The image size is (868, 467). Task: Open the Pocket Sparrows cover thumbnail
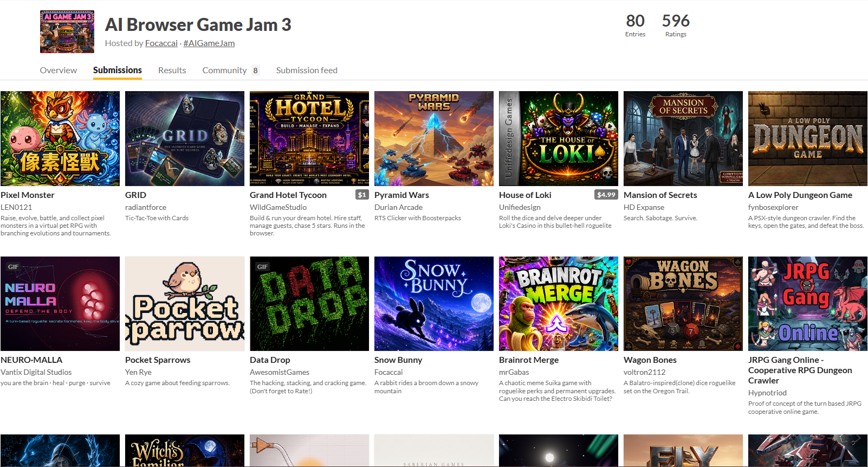pyautogui.click(x=185, y=304)
